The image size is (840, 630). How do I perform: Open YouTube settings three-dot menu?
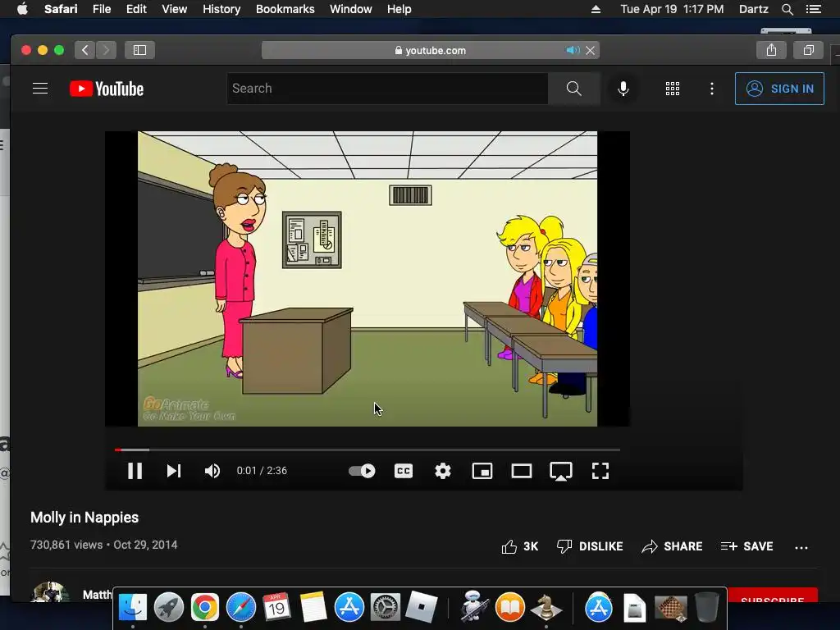tap(711, 89)
